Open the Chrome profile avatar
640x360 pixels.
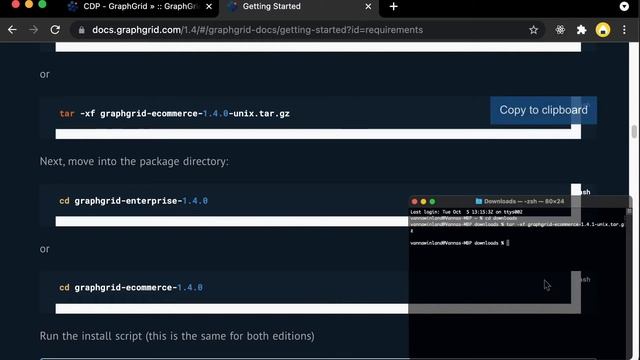tap(603, 30)
